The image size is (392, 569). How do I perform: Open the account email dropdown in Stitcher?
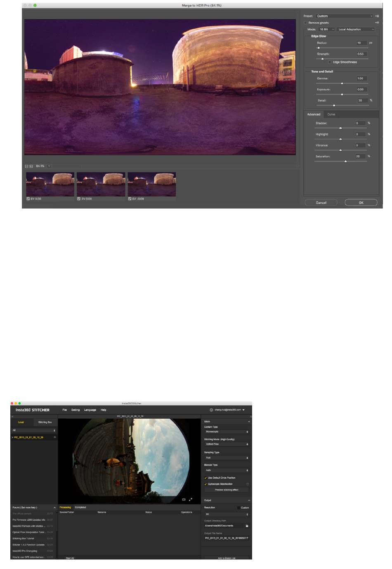point(230,410)
